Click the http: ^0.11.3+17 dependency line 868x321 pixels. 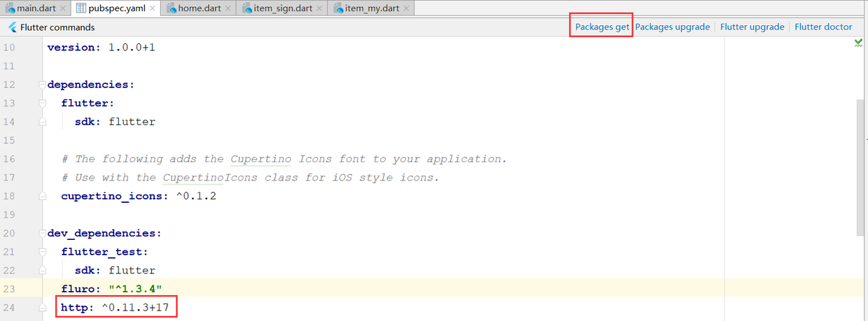tap(115, 307)
